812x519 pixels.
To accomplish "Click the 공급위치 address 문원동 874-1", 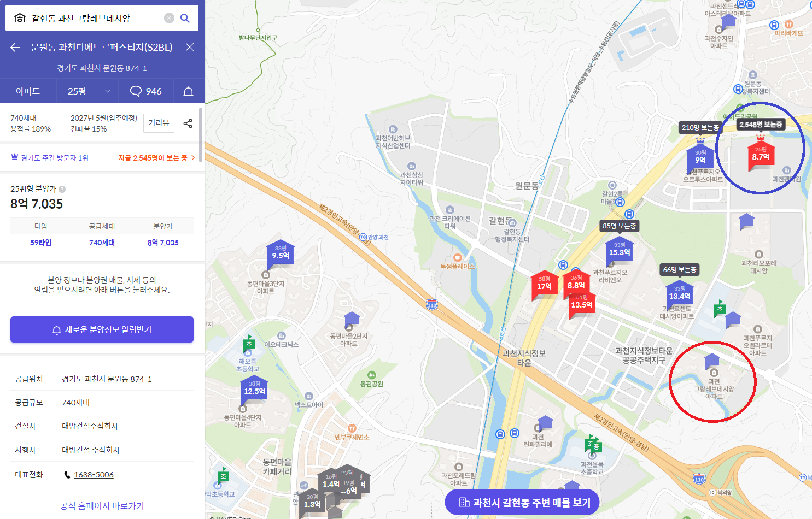I will (x=107, y=379).
